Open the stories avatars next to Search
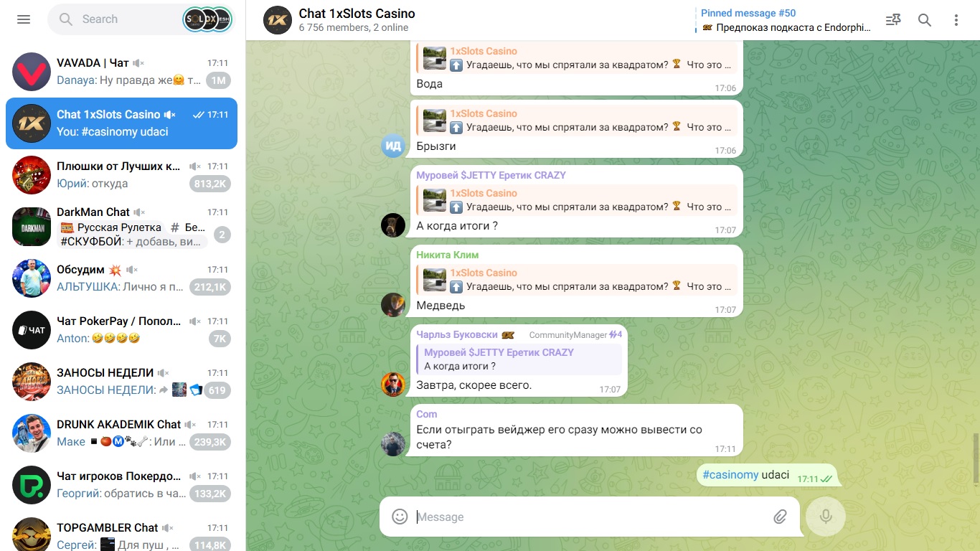The image size is (980, 551). [207, 19]
